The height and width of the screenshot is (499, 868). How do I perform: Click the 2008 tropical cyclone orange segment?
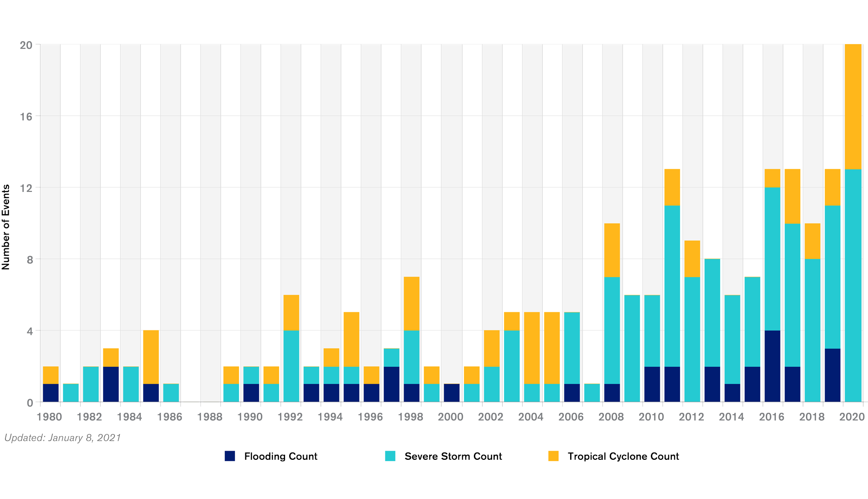click(612, 250)
